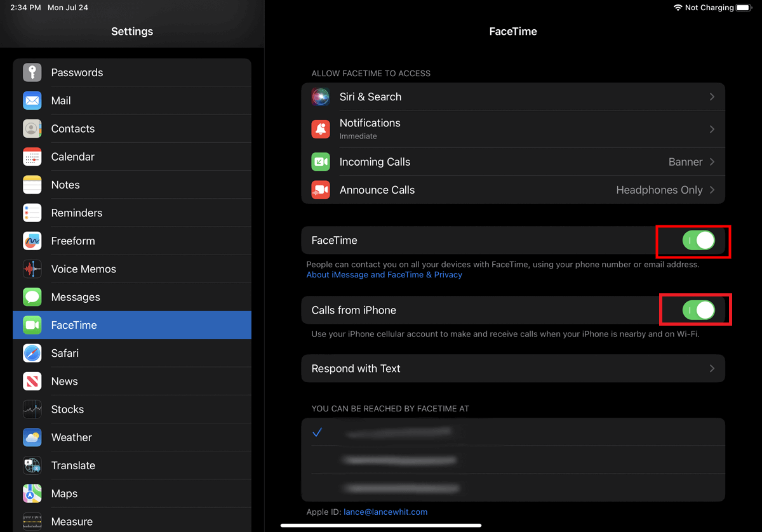Tap the Stocks chart icon

click(32, 409)
